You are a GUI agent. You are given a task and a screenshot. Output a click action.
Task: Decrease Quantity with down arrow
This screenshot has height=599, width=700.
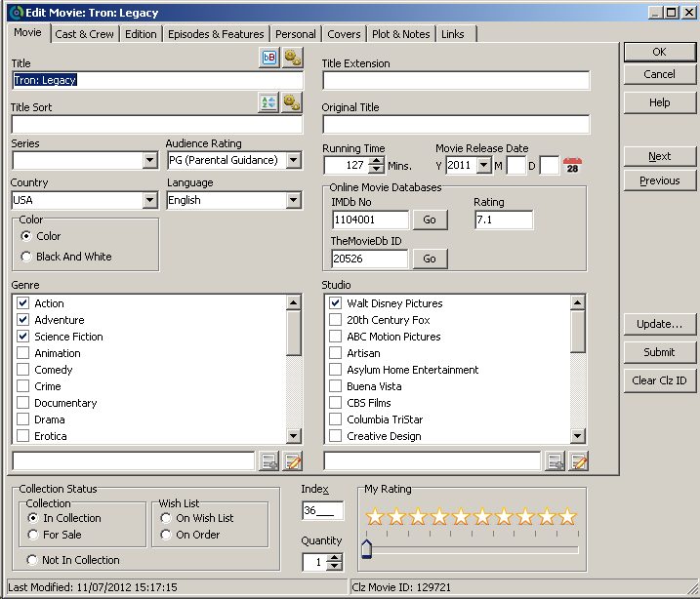click(335, 566)
